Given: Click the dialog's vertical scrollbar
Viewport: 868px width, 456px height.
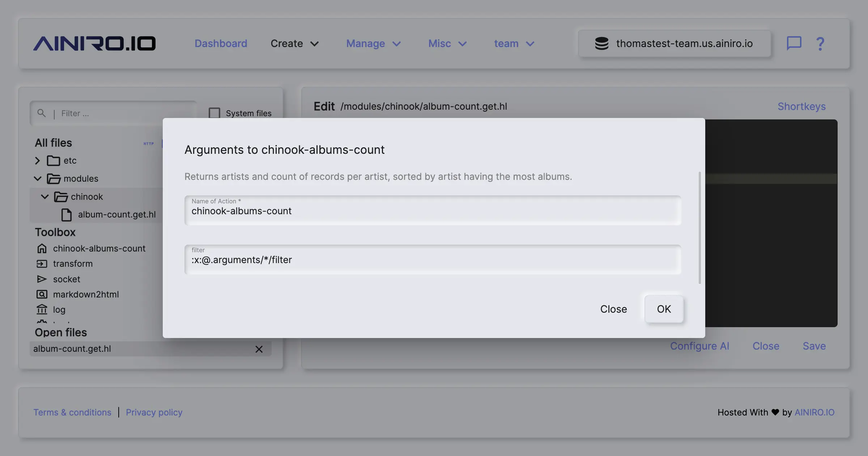Looking at the screenshot, I should pyautogui.click(x=700, y=228).
